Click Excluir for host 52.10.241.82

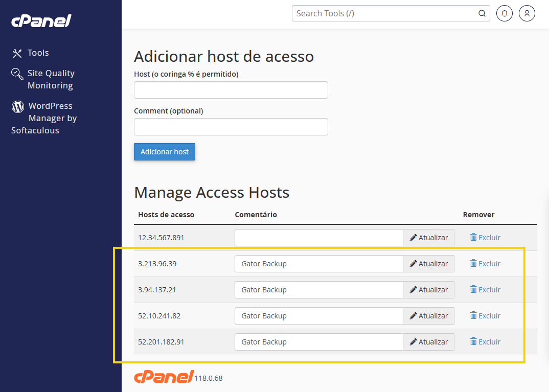(x=485, y=316)
